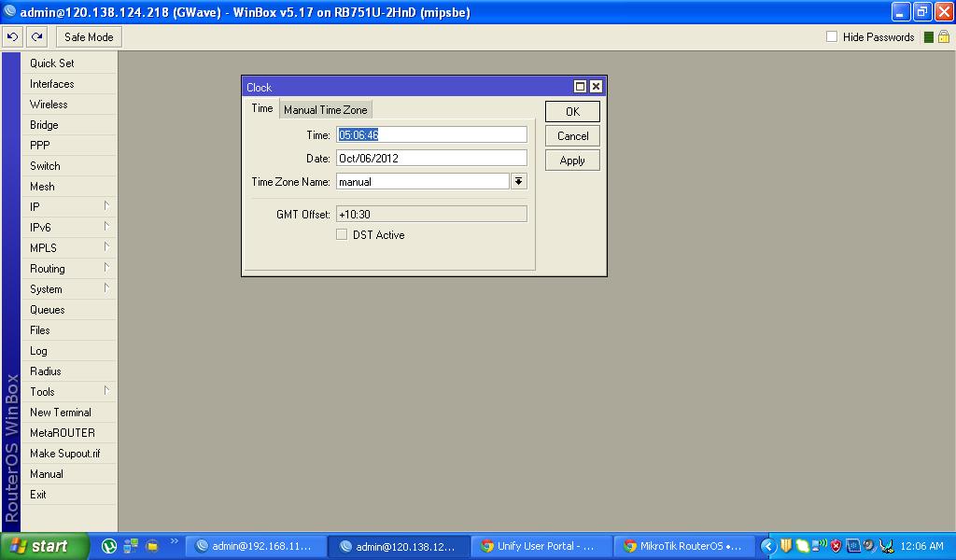
Task: Close the Clock dialog window
Action: (596, 87)
